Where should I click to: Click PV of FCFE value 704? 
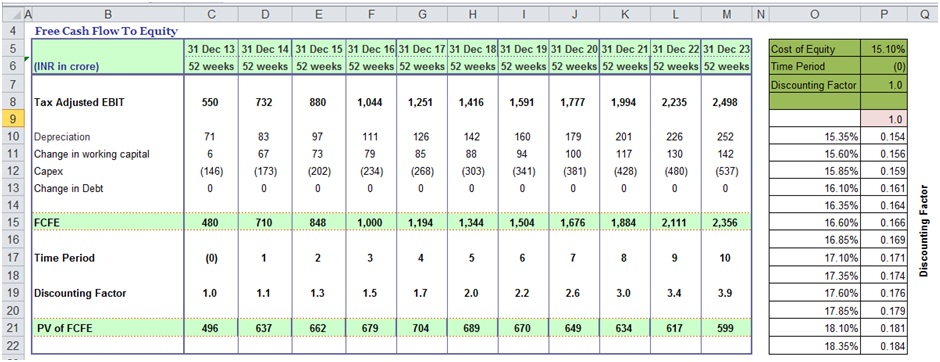[421, 328]
